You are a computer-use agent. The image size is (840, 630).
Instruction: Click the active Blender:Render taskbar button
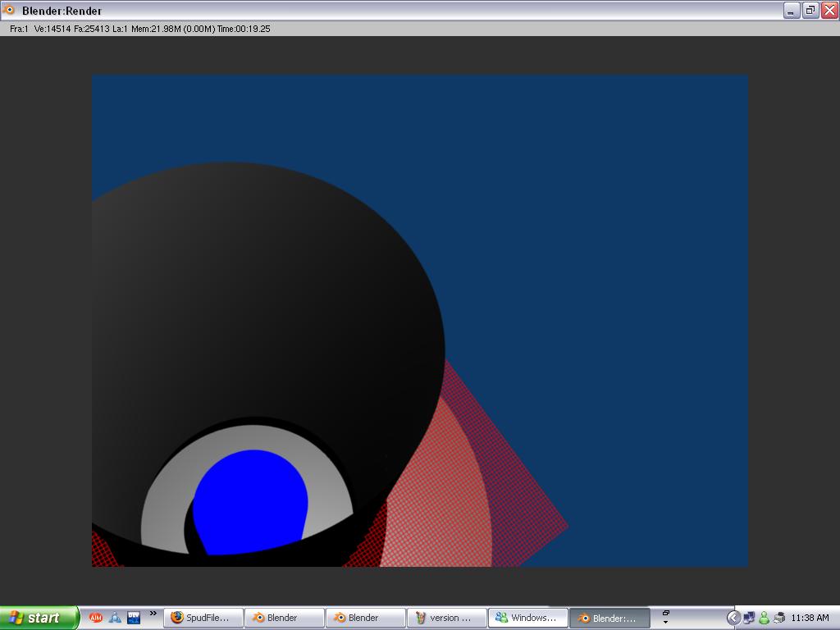(x=609, y=618)
